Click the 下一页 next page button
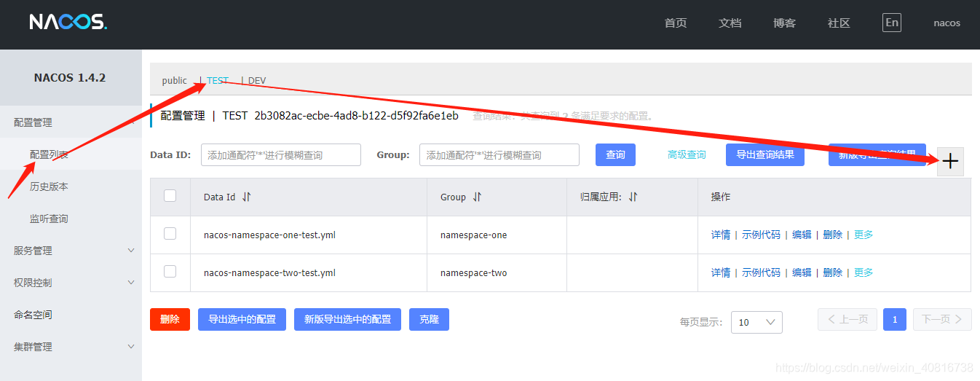The width and height of the screenshot is (980, 381). point(942,319)
